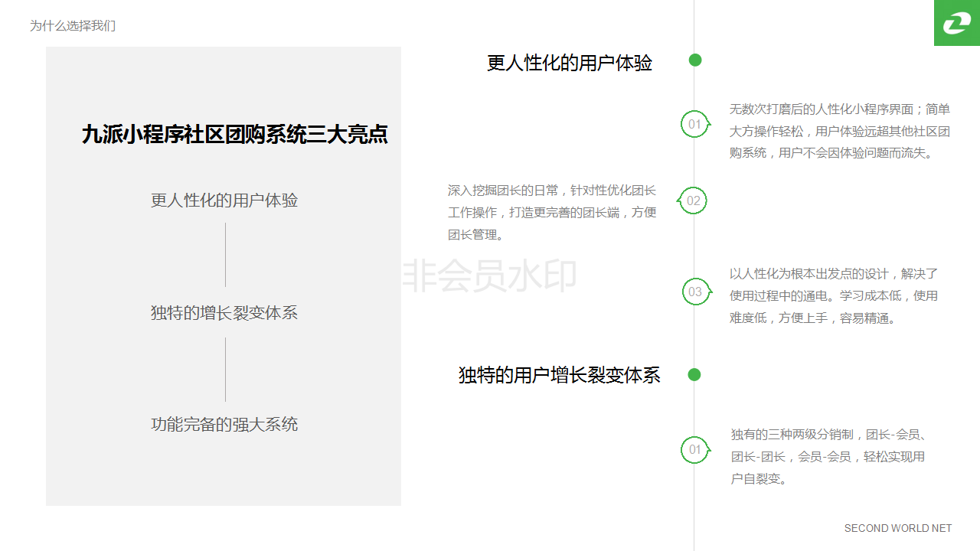Click paragraph starting 无数次打磨后的人性化小程序界面

pos(840,131)
